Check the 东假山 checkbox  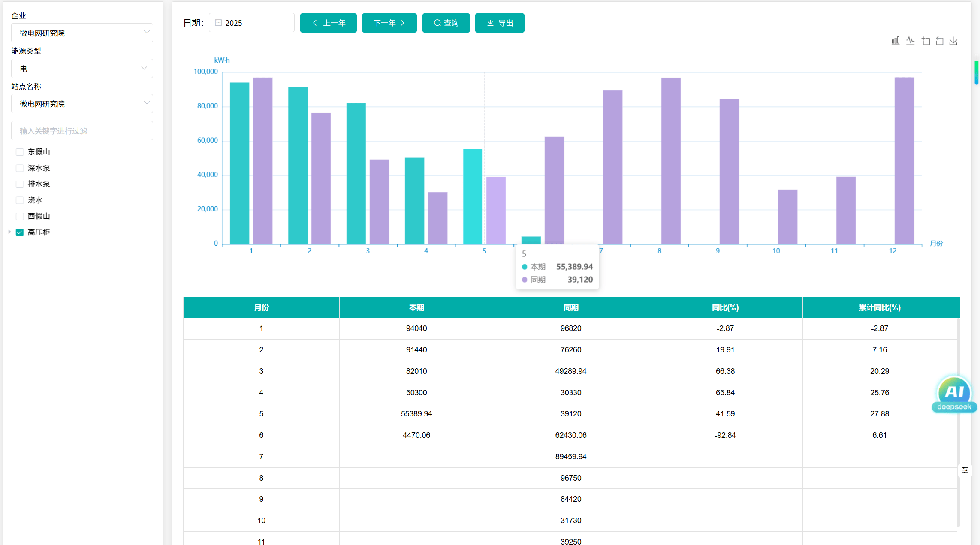(20, 152)
